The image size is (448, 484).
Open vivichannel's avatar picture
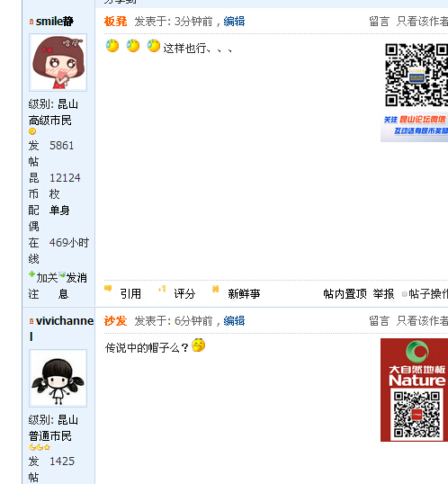point(58,379)
